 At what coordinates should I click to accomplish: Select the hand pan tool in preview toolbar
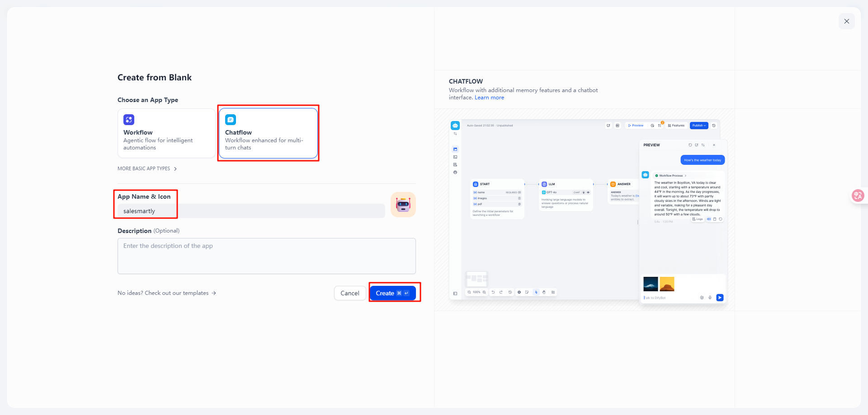coord(544,292)
